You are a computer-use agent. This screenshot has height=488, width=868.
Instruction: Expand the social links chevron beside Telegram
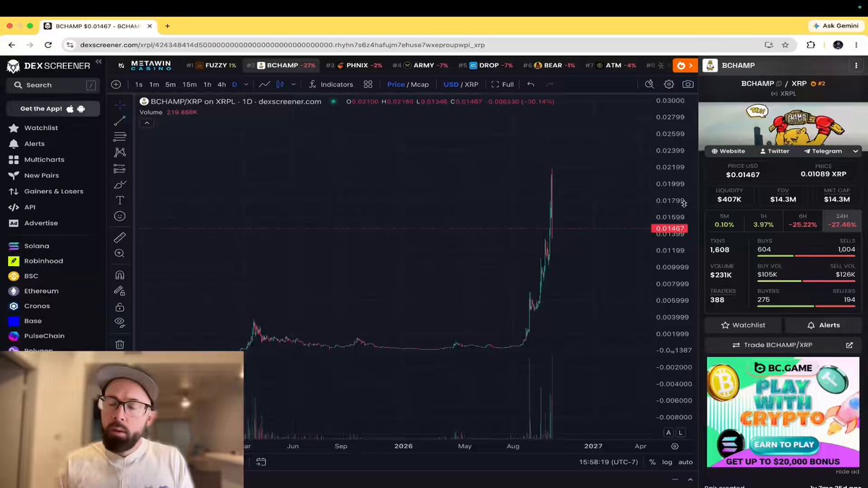click(x=856, y=151)
